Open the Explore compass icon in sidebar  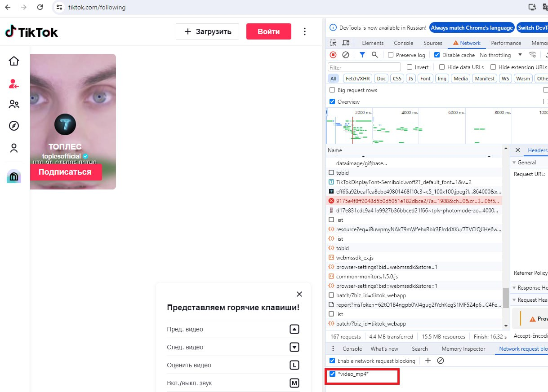[14, 126]
